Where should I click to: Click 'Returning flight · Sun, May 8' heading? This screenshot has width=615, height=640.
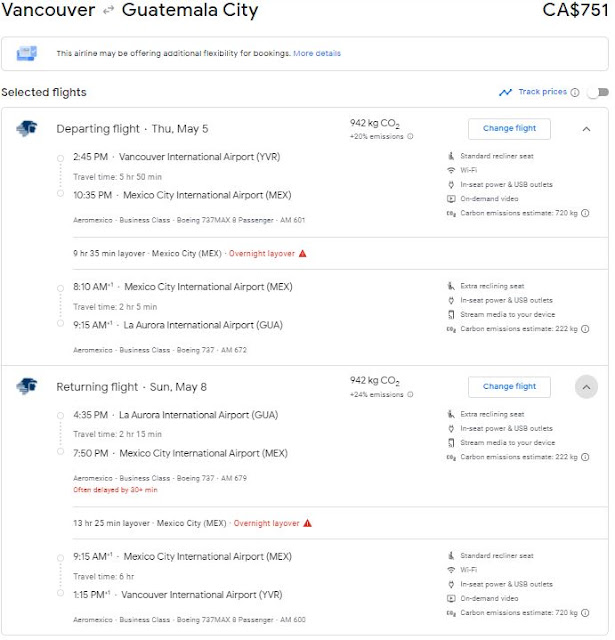[131, 387]
